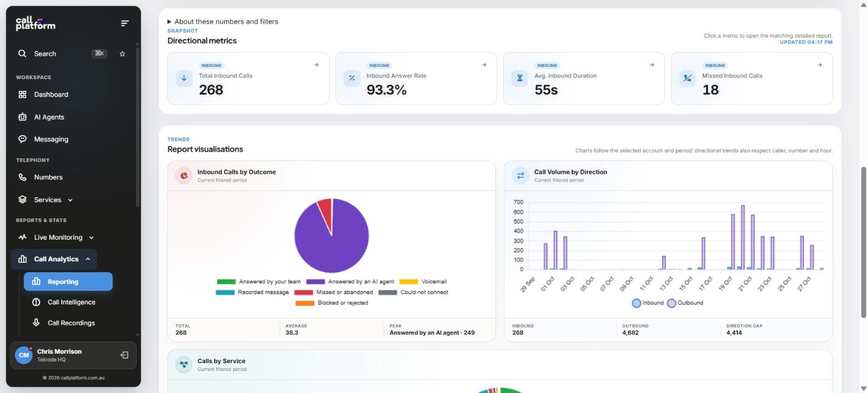Open Numbers section
This screenshot has height=393, width=868.
point(48,177)
